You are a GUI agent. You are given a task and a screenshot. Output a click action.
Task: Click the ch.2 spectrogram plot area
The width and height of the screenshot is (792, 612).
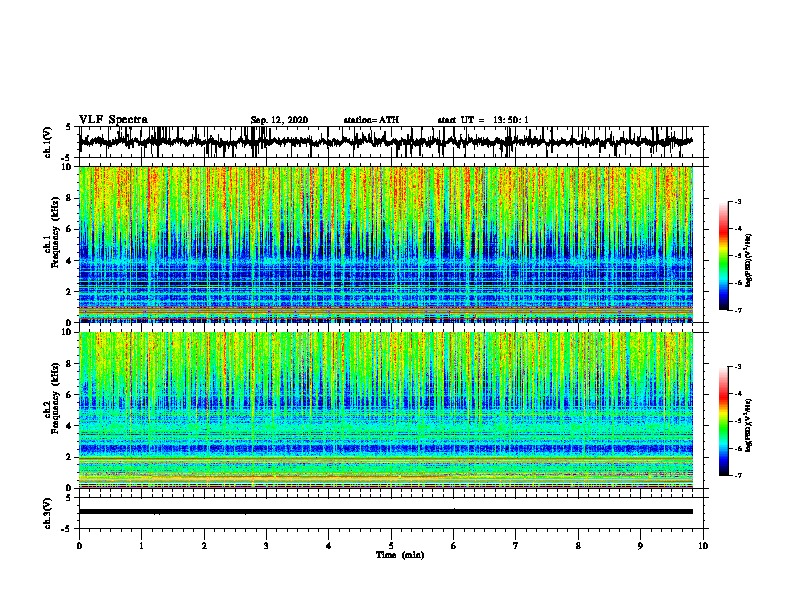point(386,410)
